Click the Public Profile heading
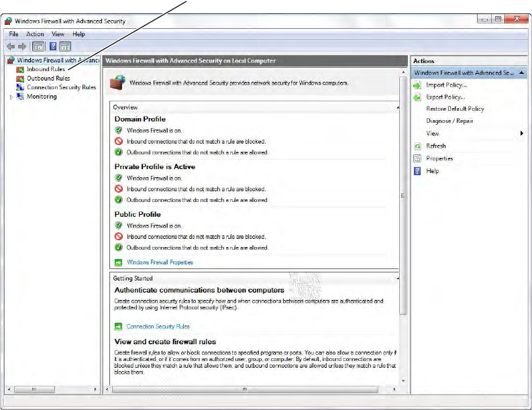Screen dimensions: 532x410 [138, 215]
